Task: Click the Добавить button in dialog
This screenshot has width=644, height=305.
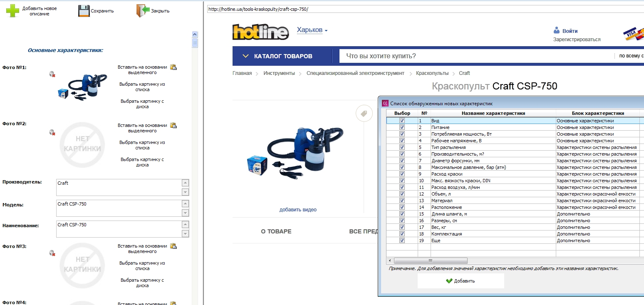Action: pos(461,281)
